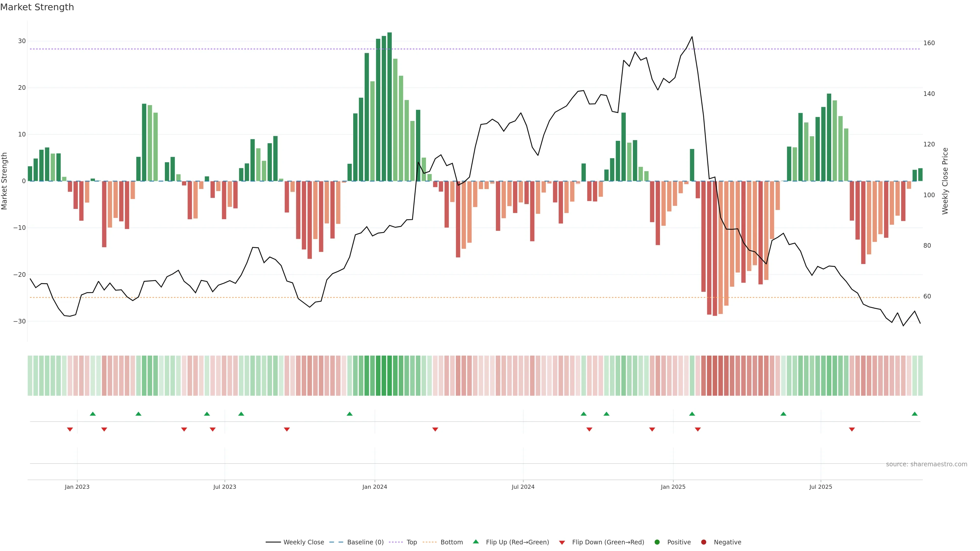The height and width of the screenshot is (551, 980).
Task: Click the flip-down marker after July 2025
Action: tap(852, 429)
